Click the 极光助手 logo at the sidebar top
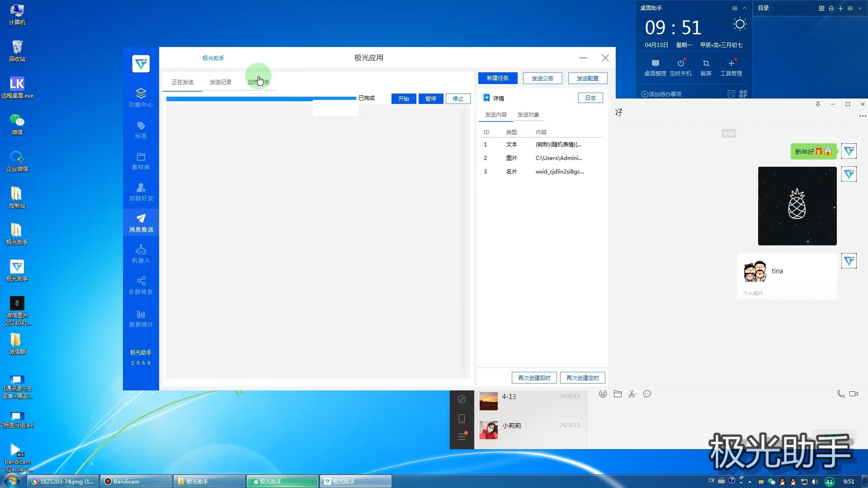This screenshot has height=488, width=868. (141, 64)
